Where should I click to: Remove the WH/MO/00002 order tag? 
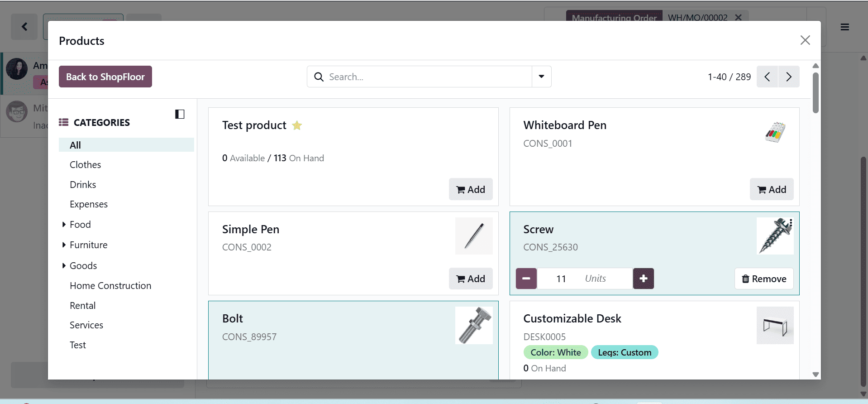click(738, 18)
